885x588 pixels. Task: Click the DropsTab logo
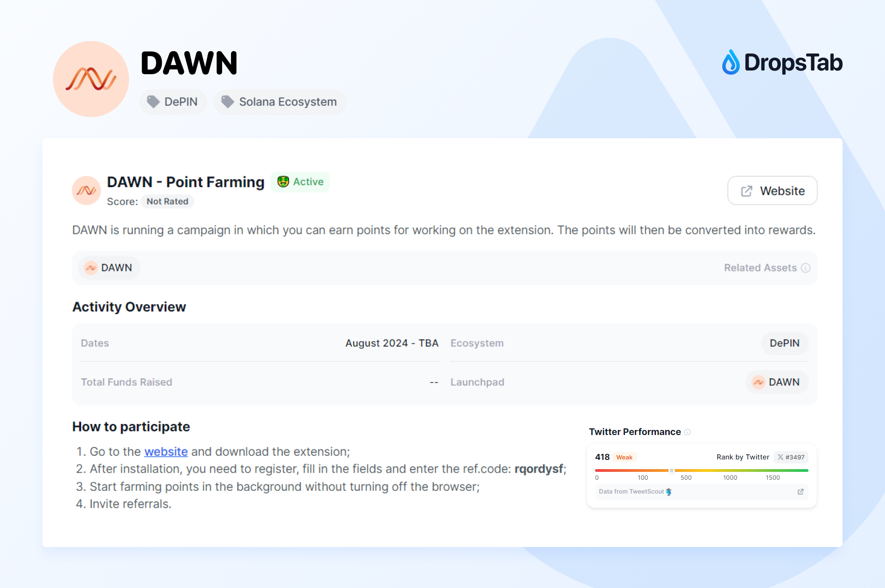point(782,63)
